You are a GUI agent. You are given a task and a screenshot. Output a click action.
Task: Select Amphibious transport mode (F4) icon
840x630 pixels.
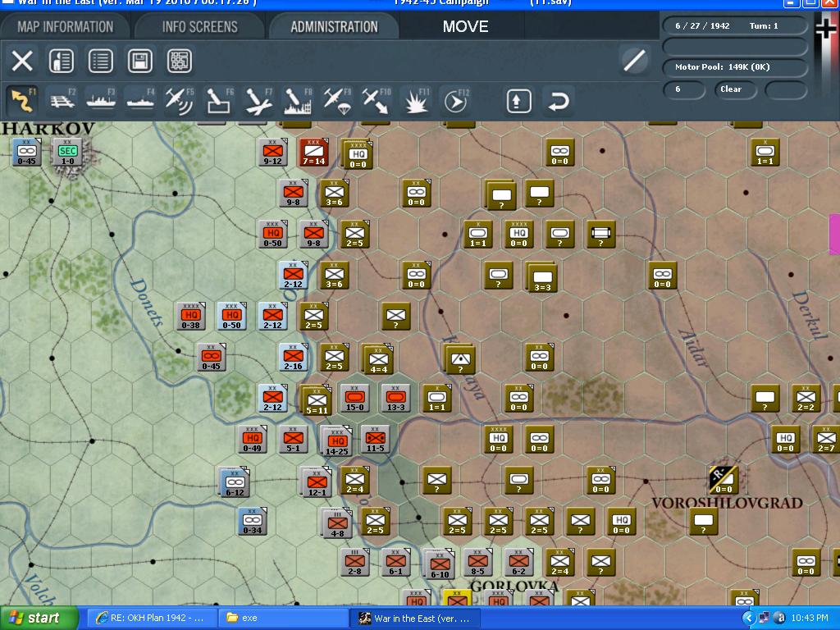139,101
